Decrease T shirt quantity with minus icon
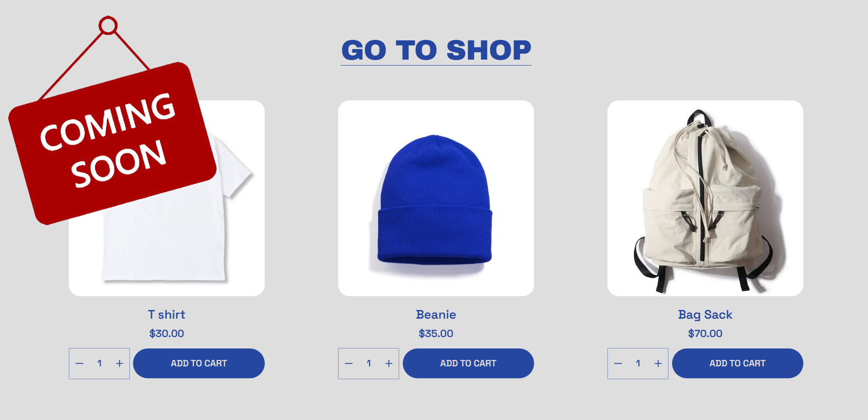The image size is (868, 420). coord(79,364)
